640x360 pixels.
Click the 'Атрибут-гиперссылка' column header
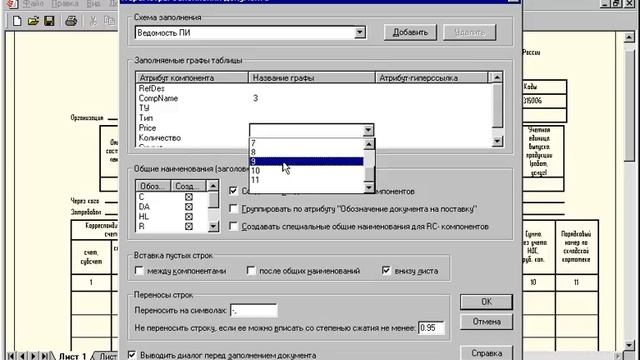click(x=431, y=78)
